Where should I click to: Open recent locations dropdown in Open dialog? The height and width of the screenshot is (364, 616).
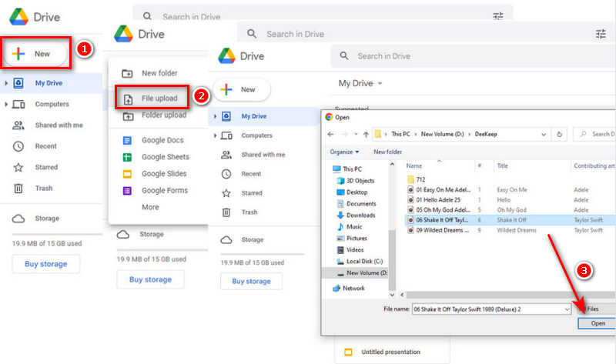pos(356,135)
